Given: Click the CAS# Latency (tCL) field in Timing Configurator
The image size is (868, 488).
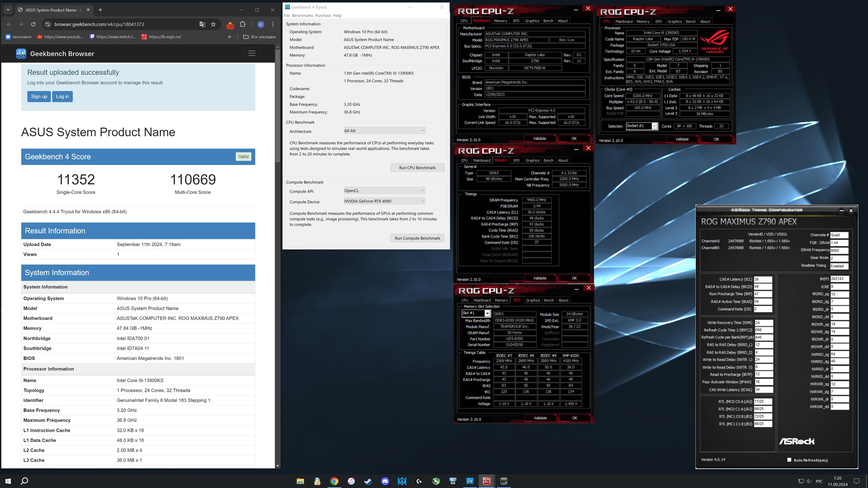Looking at the screenshot, I should click(763, 280).
